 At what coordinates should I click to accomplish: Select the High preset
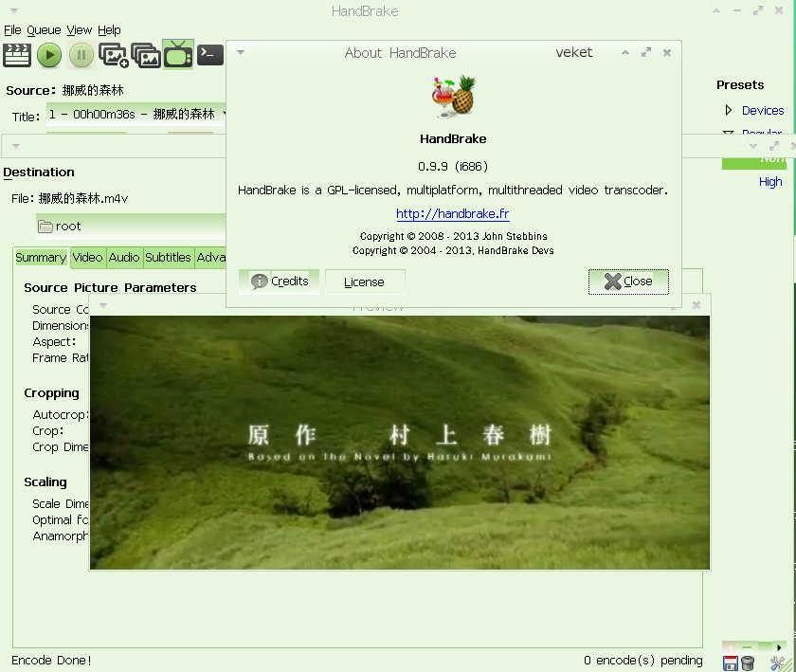770,182
